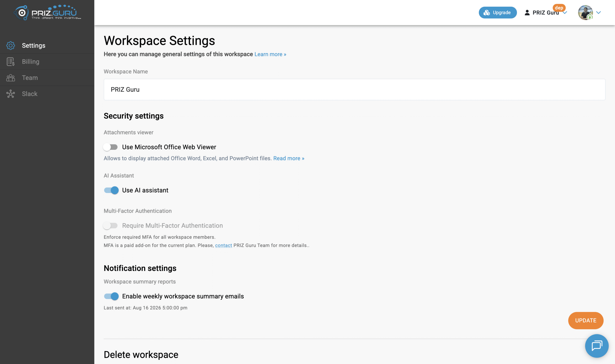
Task: Click the Slack network icon
Action: tap(11, 94)
